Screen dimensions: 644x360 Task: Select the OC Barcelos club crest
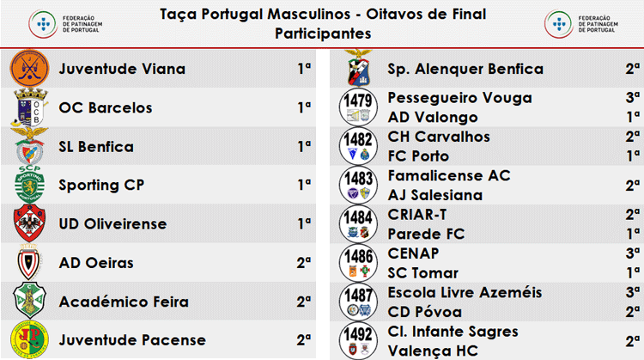(x=29, y=107)
